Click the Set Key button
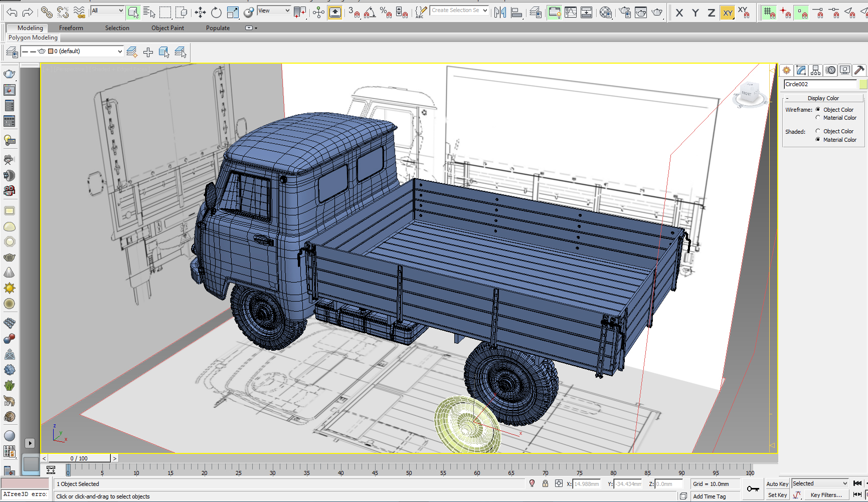This screenshot has height=502, width=868. coord(777,495)
